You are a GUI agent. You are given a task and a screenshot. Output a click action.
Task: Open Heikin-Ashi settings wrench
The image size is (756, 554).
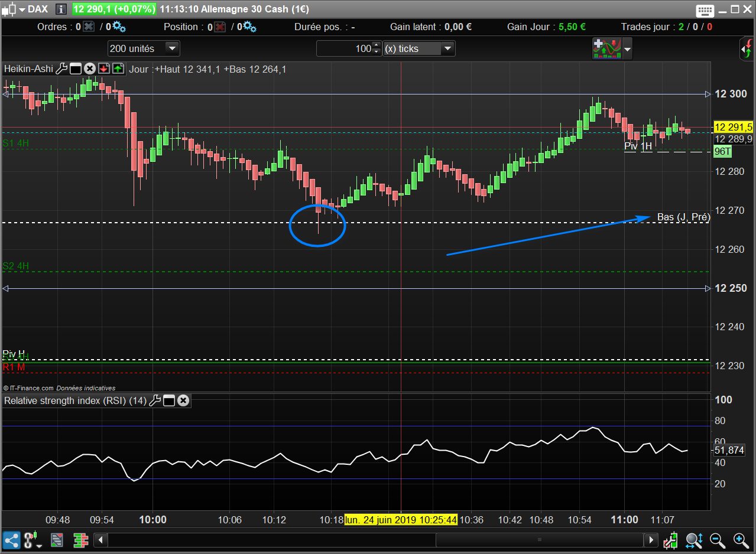click(61, 69)
